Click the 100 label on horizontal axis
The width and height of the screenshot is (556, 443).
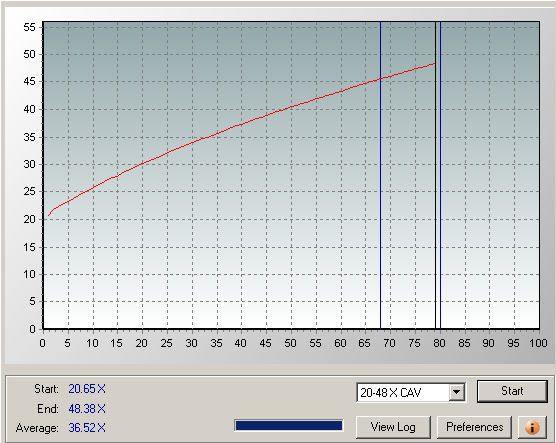pyautogui.click(x=538, y=343)
